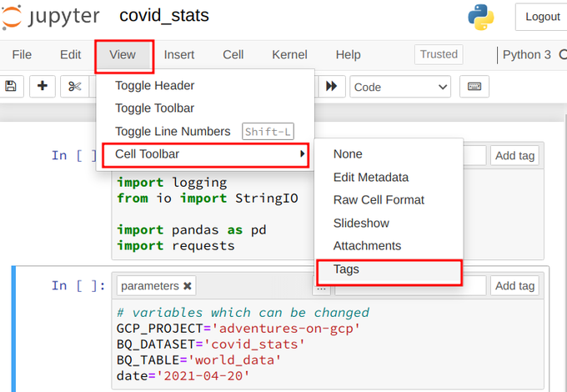The image size is (567, 392).
Task: Click Add tag on the parameters cell
Action: (514, 286)
